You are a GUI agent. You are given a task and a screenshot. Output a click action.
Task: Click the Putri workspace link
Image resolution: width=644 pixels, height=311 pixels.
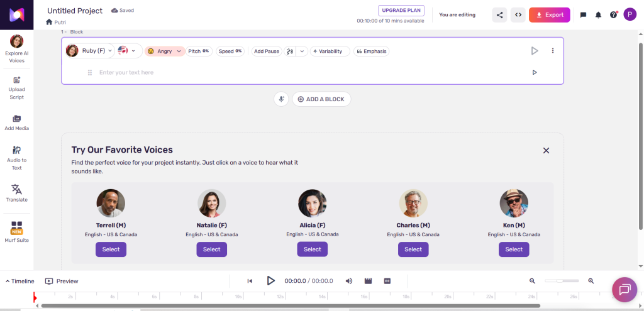pos(60,22)
